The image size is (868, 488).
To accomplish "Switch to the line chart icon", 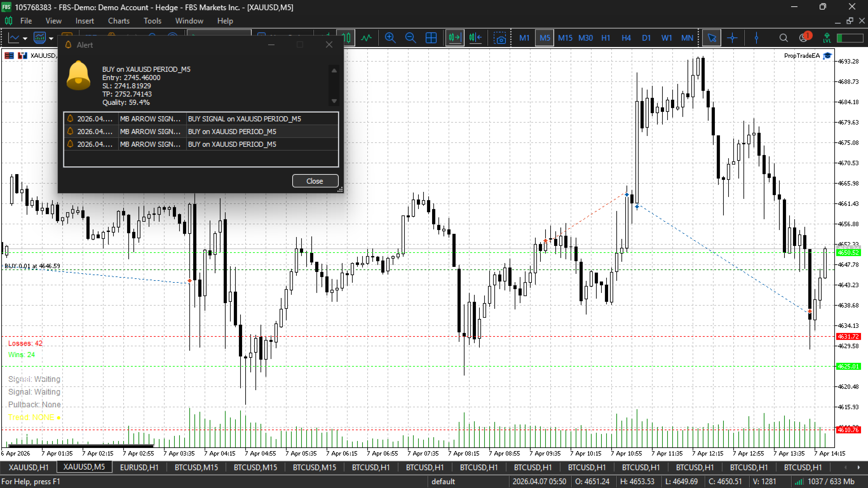I will [366, 37].
